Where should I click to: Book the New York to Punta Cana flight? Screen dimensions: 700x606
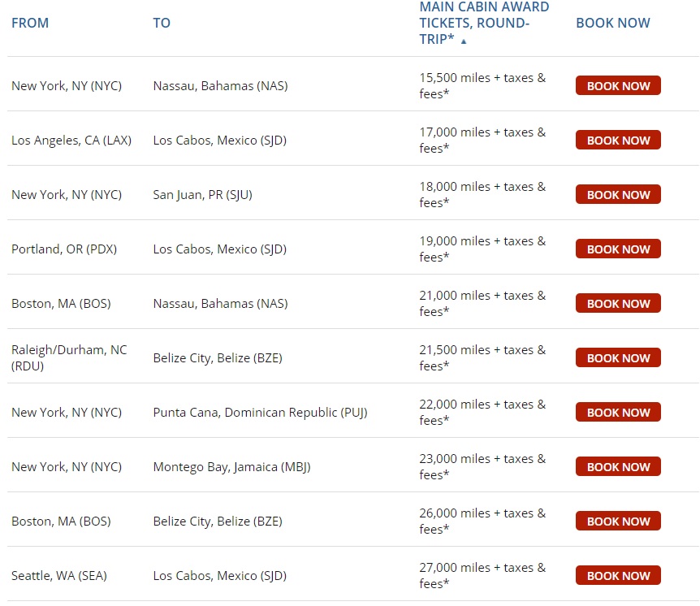click(x=618, y=413)
